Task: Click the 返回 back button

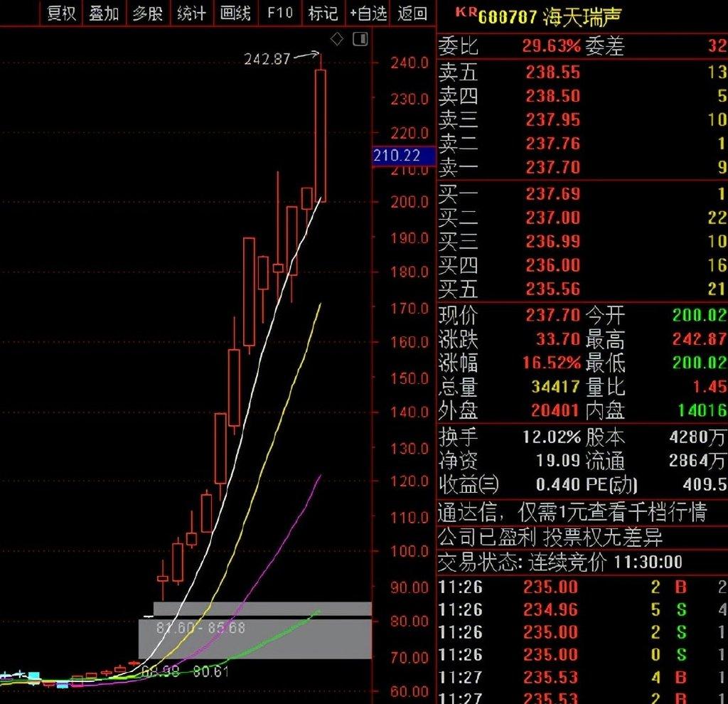Action: [x=413, y=13]
